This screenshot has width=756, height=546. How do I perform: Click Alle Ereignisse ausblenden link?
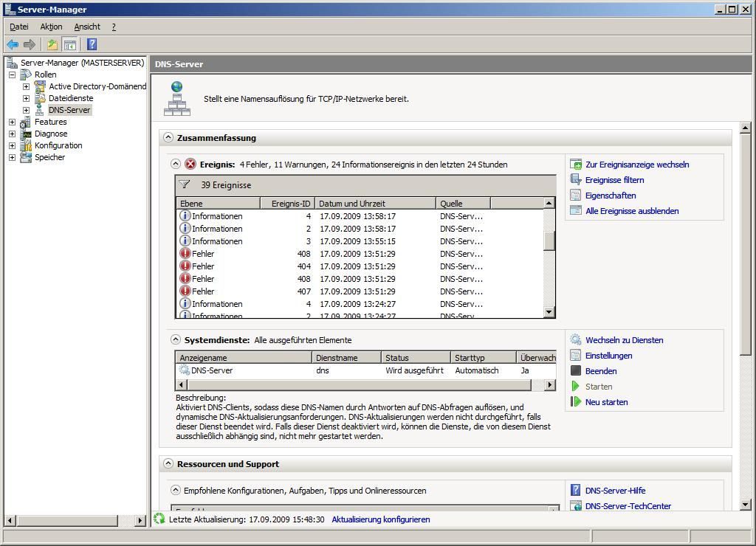pos(632,210)
